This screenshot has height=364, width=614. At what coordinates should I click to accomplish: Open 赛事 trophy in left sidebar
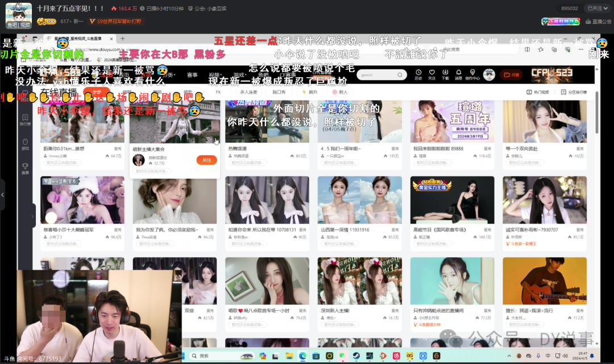tap(25, 168)
